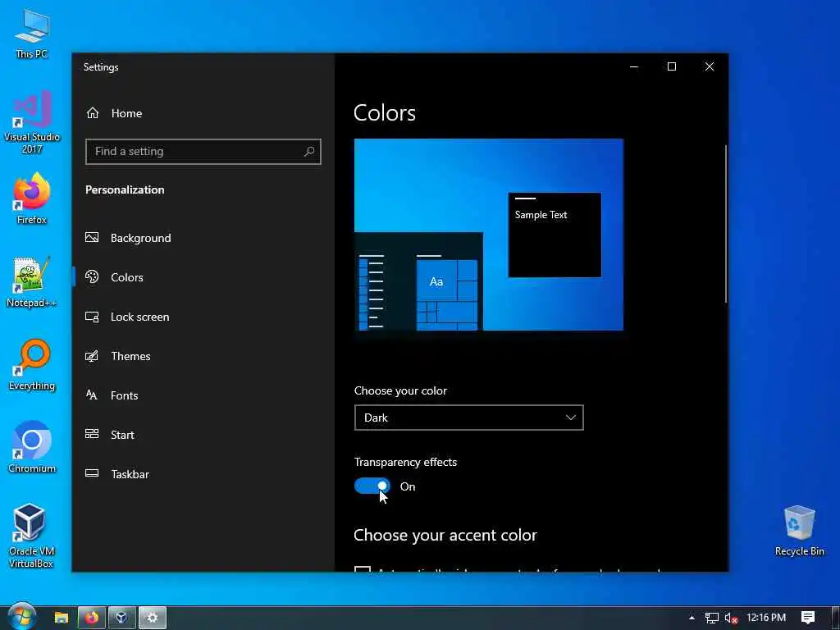Tick the automatic accent color checkbox

(363, 569)
